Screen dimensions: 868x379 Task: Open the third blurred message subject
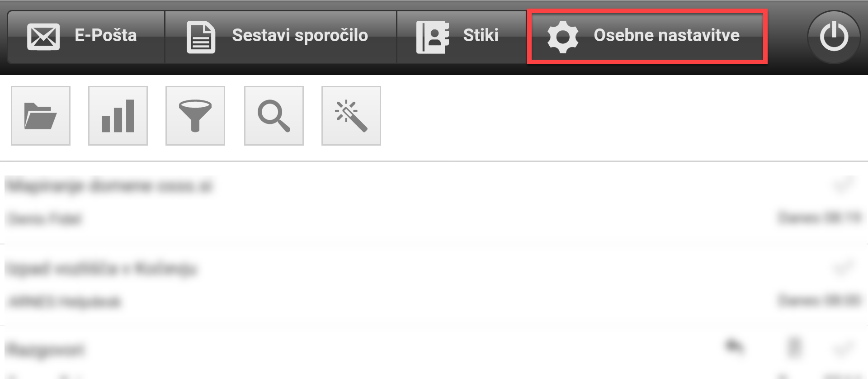coord(45,350)
